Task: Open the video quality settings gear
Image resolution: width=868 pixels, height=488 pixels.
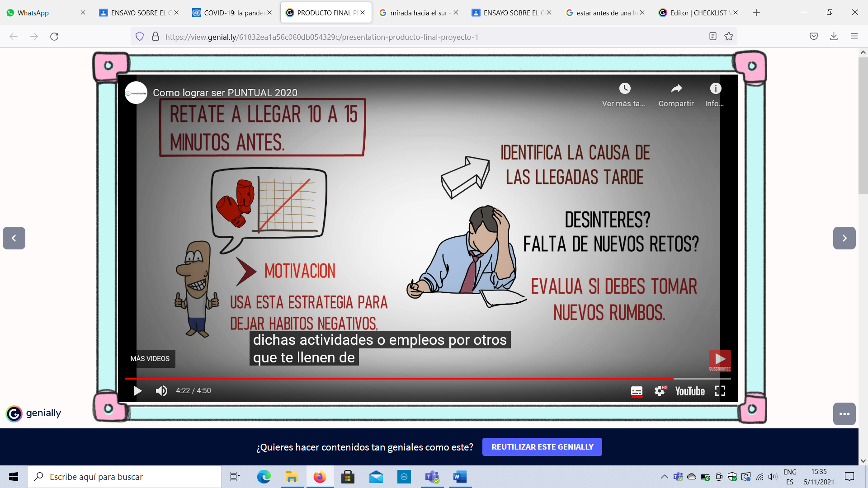Action: [660, 391]
